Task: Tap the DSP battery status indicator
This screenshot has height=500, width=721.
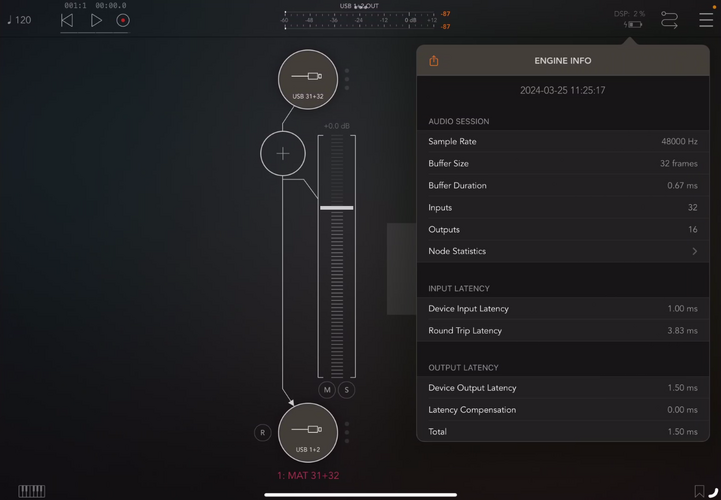Action: click(x=630, y=19)
